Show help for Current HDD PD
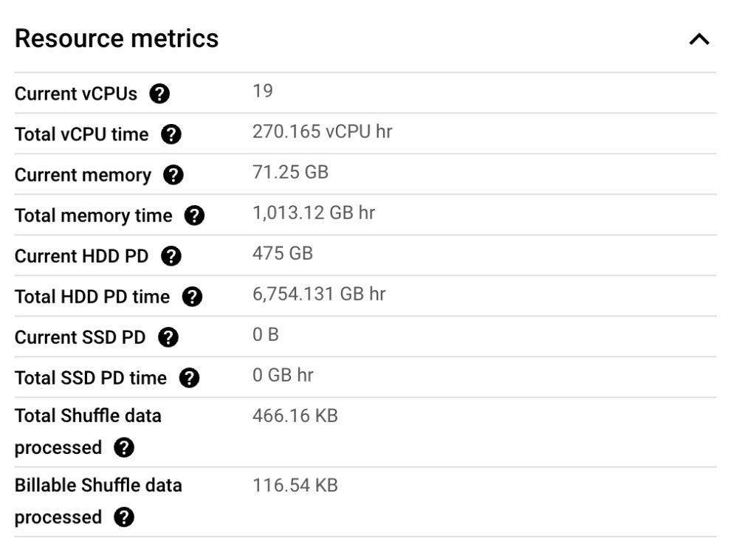Viewport: 756px width, 538px height. [x=171, y=257]
